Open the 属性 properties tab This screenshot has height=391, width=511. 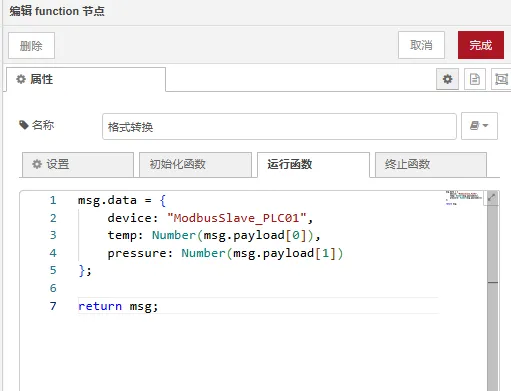coord(86,79)
